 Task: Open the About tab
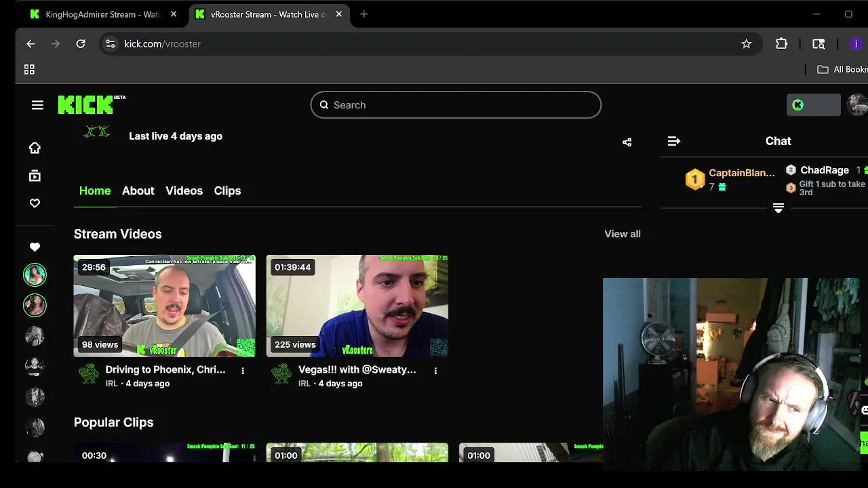138,191
